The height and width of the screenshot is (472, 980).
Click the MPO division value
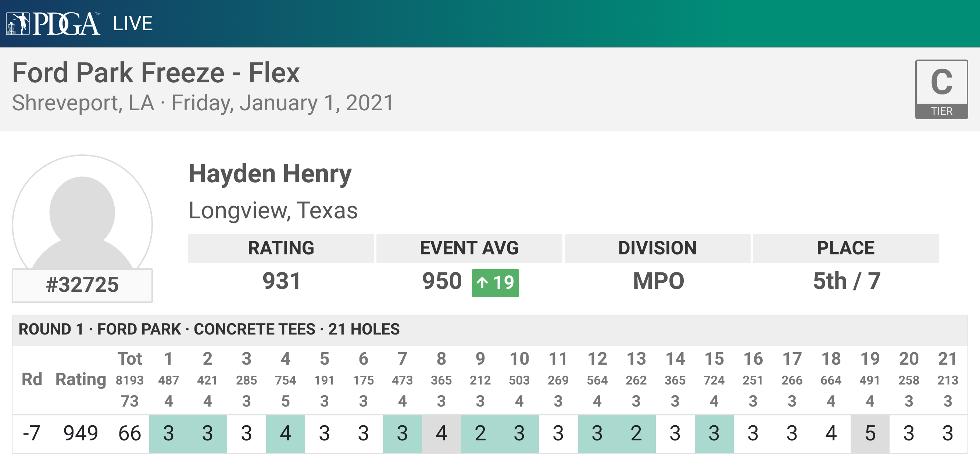pos(658,282)
